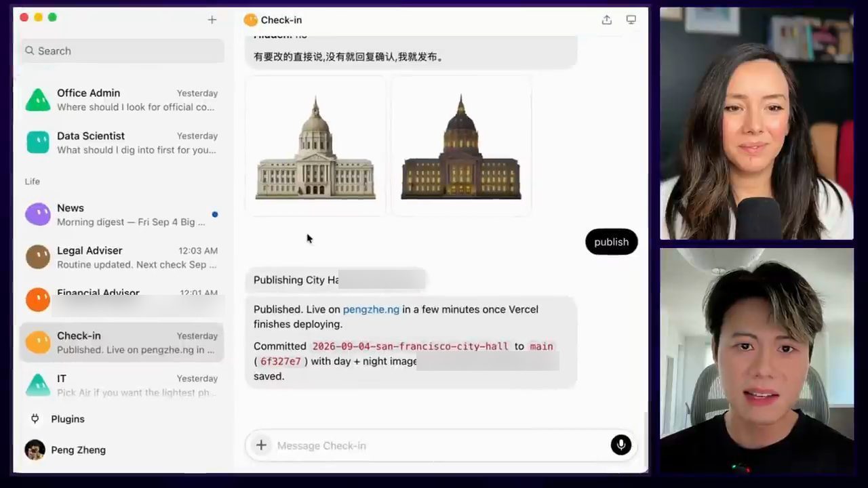Image resolution: width=868 pixels, height=488 pixels.
Task: Select the green Office Admin avatar
Action: [x=38, y=100]
